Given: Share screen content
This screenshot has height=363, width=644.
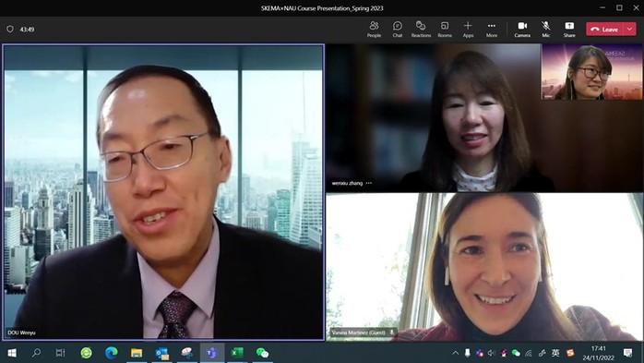Looking at the screenshot, I should (x=569, y=30).
